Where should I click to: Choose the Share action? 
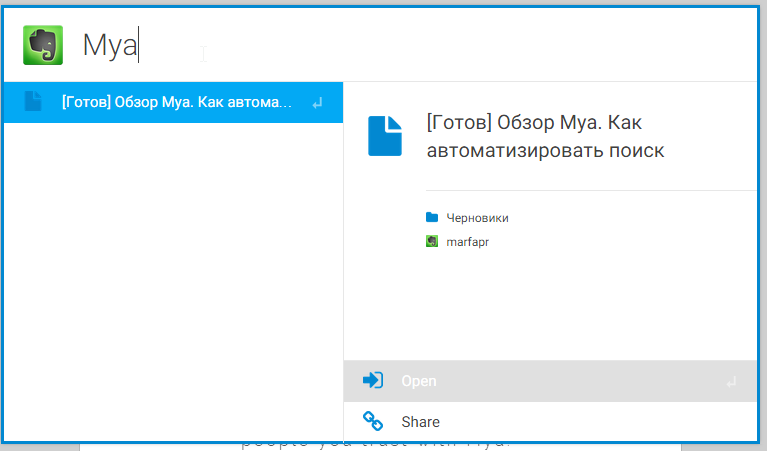point(550,422)
